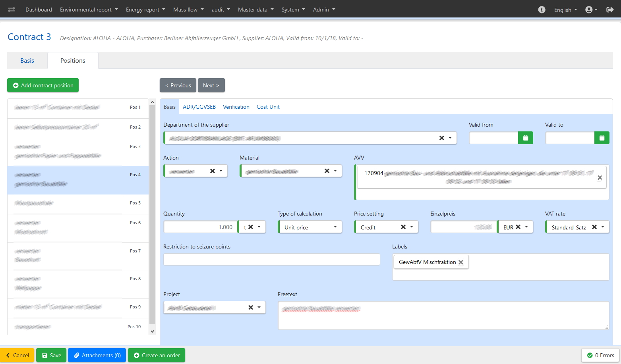Switch to the Basis contract tab
Image resolution: width=621 pixels, height=364 pixels.
click(27, 61)
